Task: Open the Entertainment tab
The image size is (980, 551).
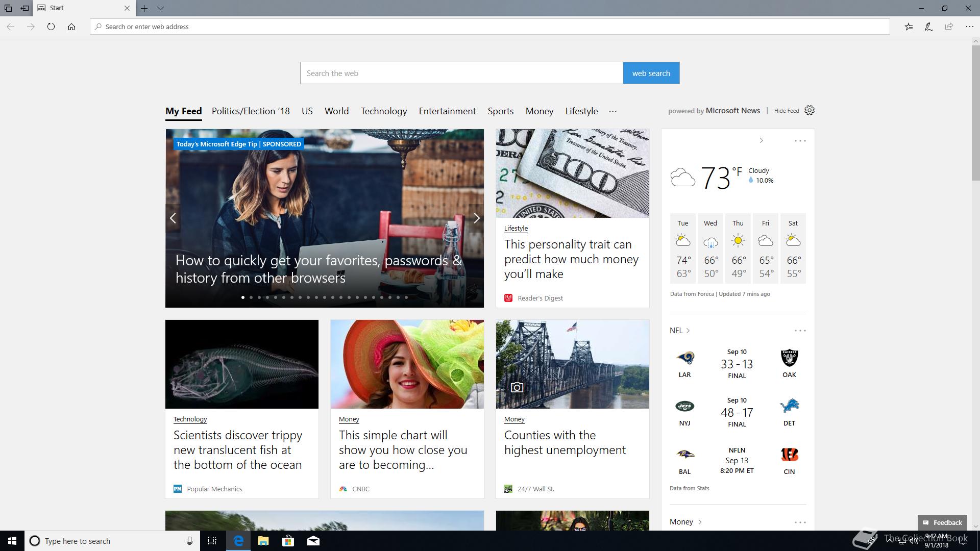Action: (x=447, y=111)
